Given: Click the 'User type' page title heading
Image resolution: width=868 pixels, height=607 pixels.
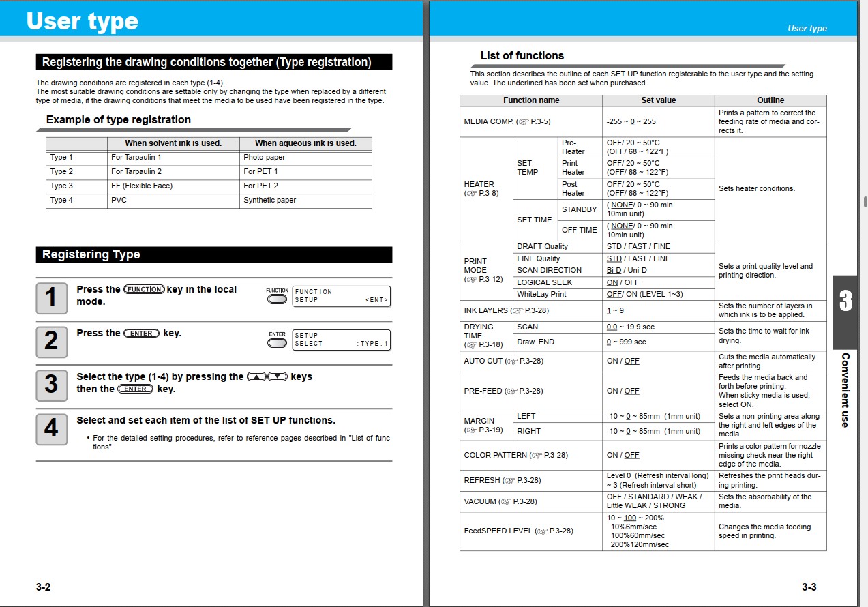Looking at the screenshot, I should pos(83,21).
